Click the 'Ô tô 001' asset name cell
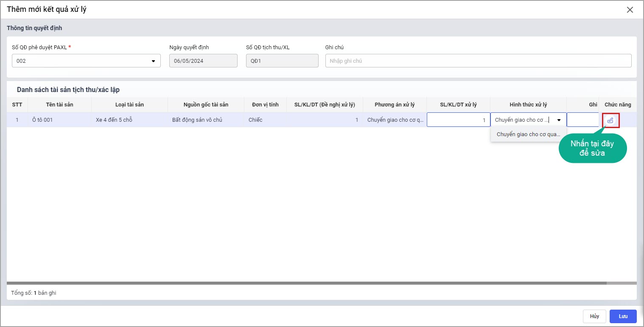The height and width of the screenshot is (327, 644). pyautogui.click(x=59, y=120)
